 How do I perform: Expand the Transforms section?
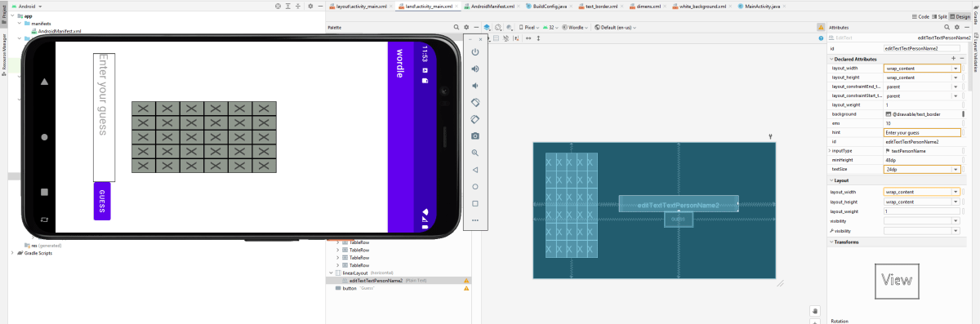pyautogui.click(x=831, y=242)
